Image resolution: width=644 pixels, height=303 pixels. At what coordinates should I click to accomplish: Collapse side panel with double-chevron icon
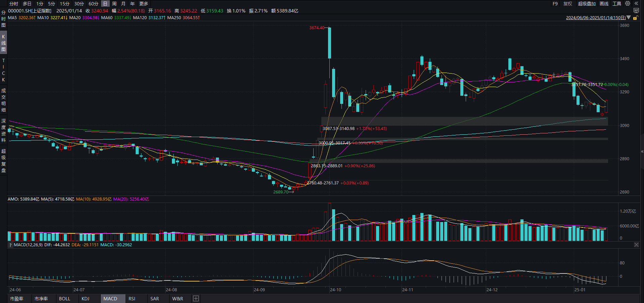pos(636,4)
